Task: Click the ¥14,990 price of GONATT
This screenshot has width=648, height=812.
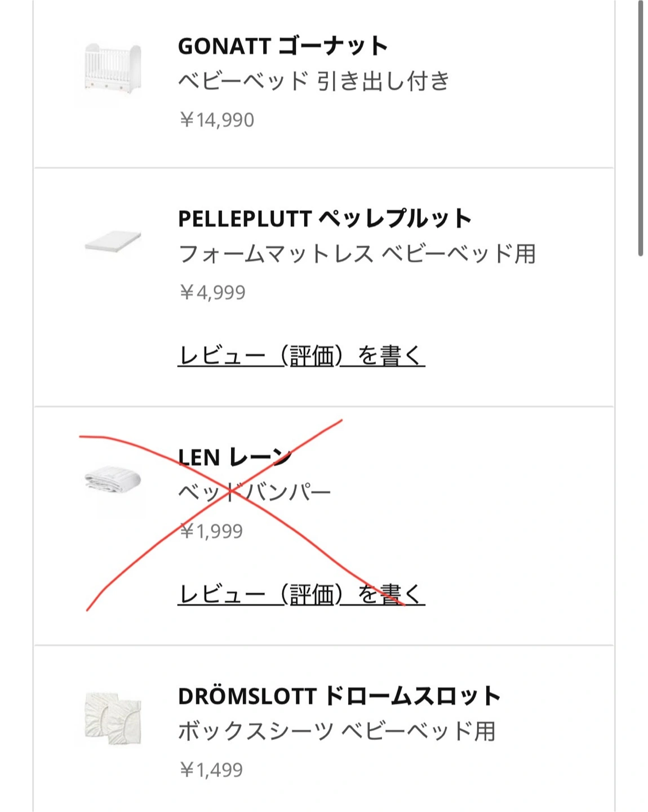Action: [x=217, y=120]
